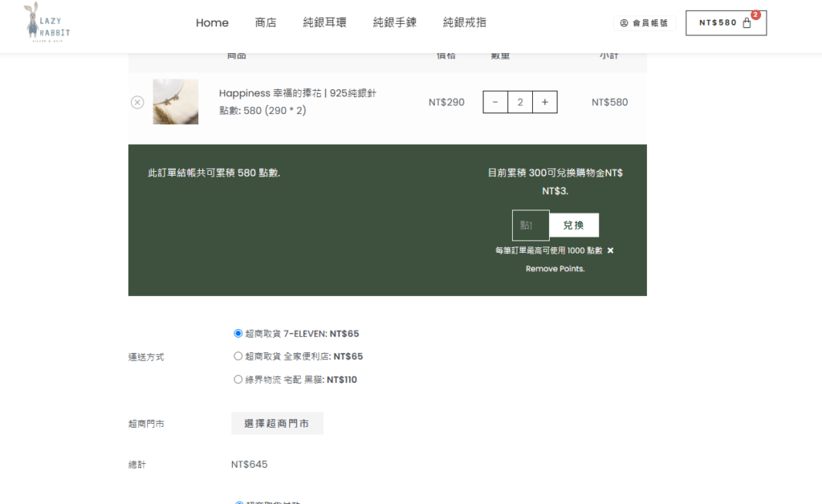Open the 純銀戒指 rings menu
Screen dimensions: 822x504
[464, 22]
